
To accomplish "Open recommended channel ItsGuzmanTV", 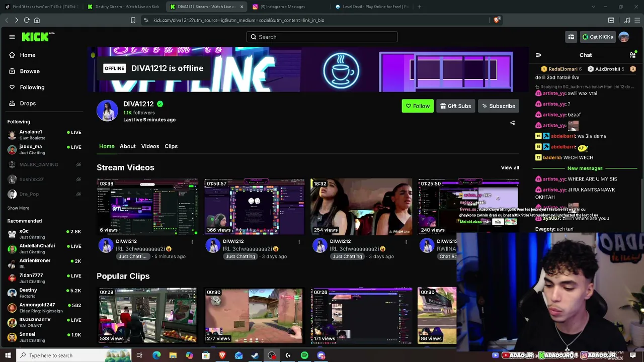I will pyautogui.click(x=44, y=322).
